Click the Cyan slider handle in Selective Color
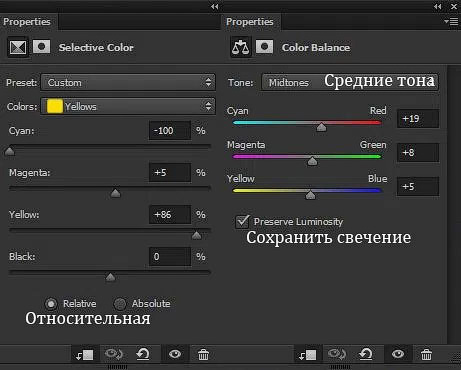461x370 pixels. click(x=10, y=151)
